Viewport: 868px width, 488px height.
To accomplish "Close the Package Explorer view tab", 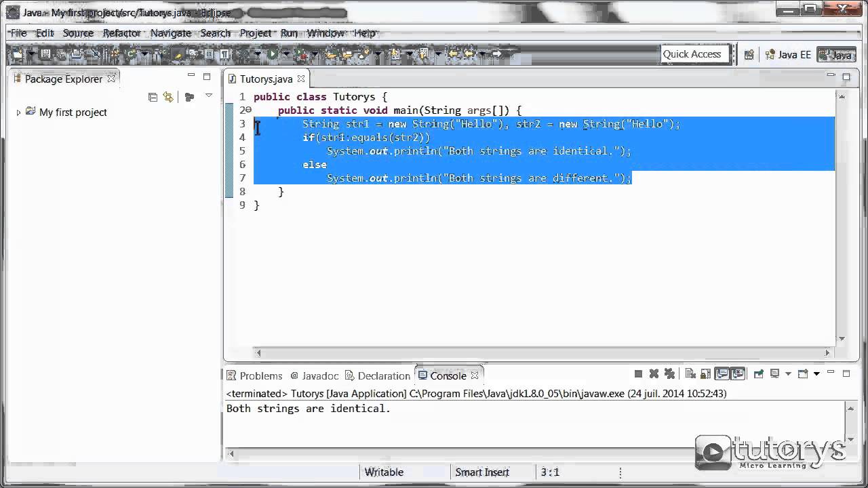I will click(x=111, y=79).
